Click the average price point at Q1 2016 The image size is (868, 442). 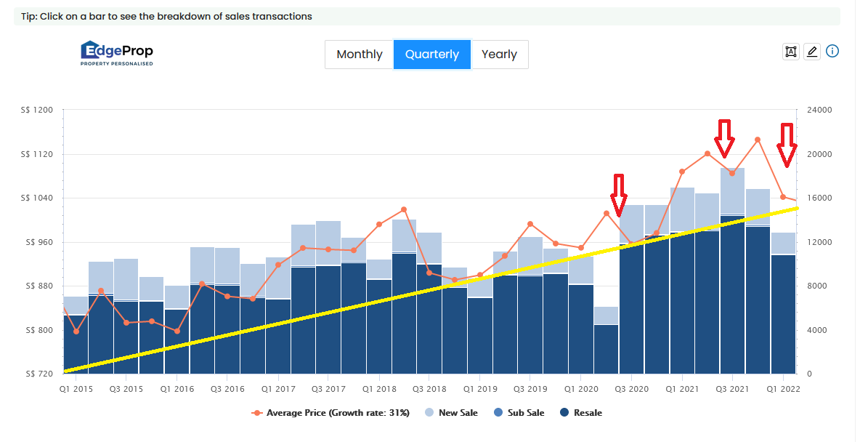pyautogui.click(x=177, y=331)
